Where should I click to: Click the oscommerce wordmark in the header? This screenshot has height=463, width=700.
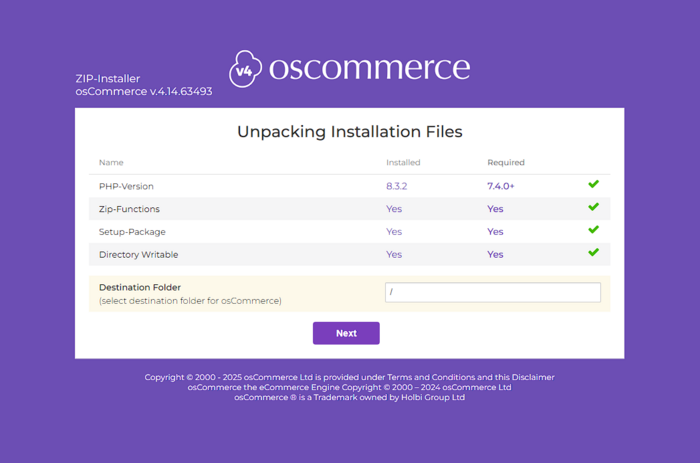pos(369,67)
